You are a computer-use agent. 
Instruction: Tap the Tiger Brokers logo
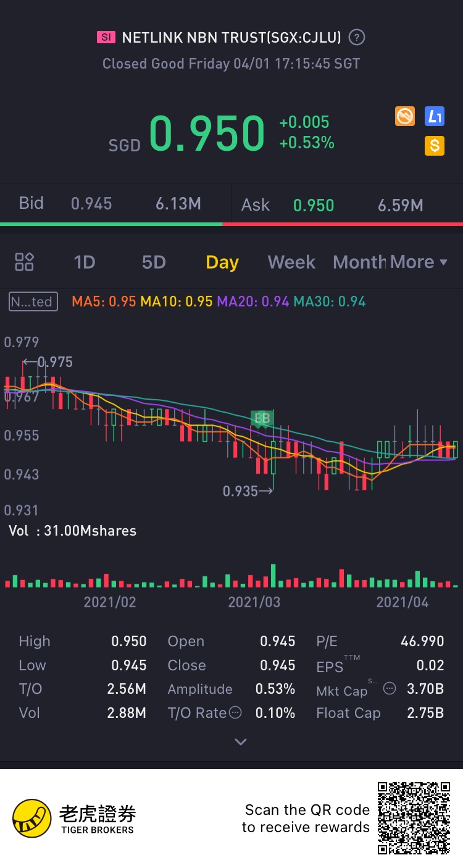coord(73,819)
